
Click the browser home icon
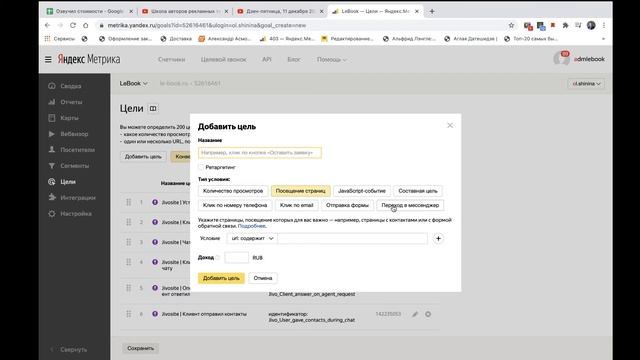[86, 25]
